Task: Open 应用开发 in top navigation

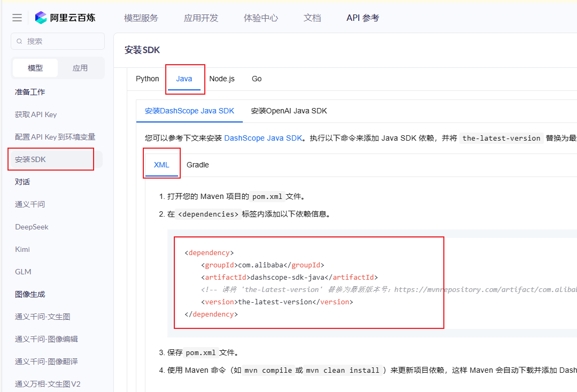Action: click(x=201, y=18)
